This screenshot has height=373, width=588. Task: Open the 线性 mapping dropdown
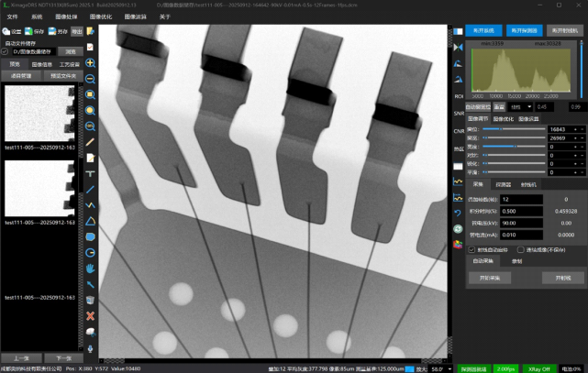tap(521, 106)
